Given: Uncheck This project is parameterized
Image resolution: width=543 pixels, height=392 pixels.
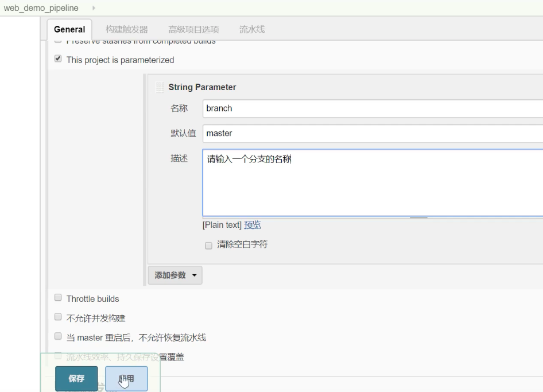Looking at the screenshot, I should tap(58, 59).
